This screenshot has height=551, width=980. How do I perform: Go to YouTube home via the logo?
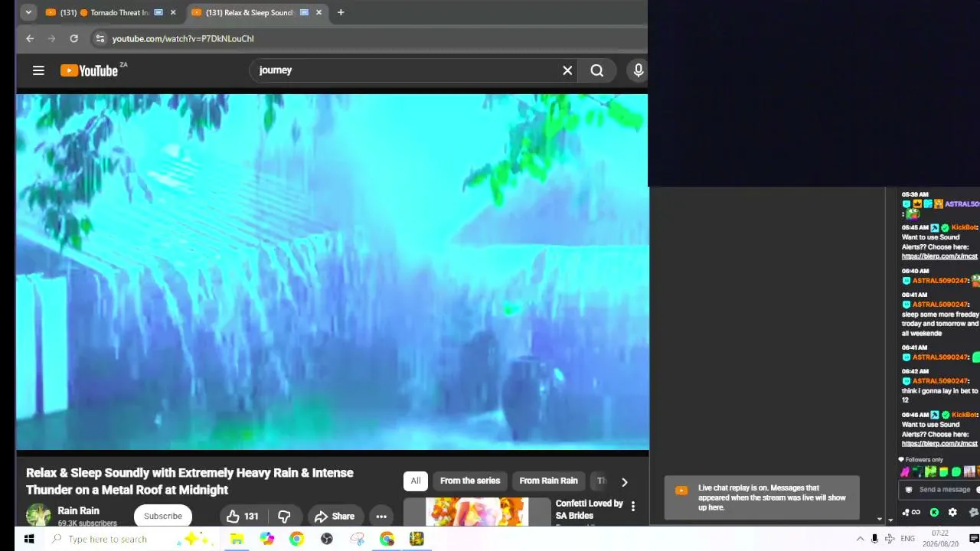tap(90, 70)
